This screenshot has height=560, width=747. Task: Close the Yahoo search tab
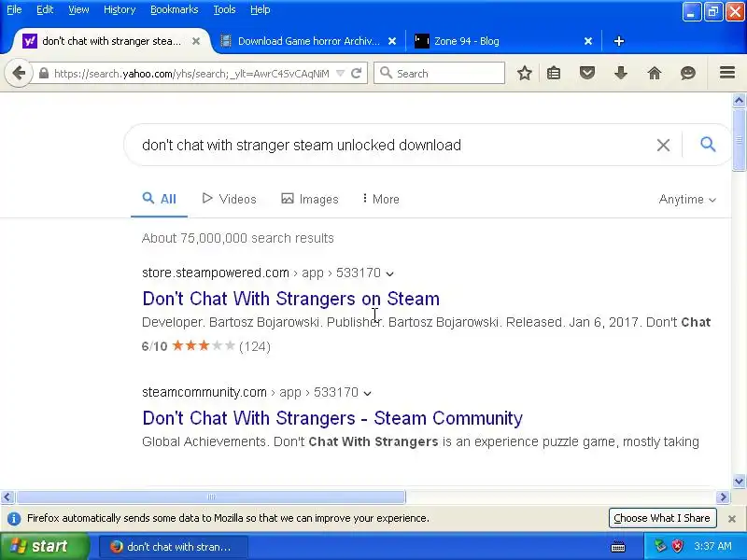pos(196,41)
